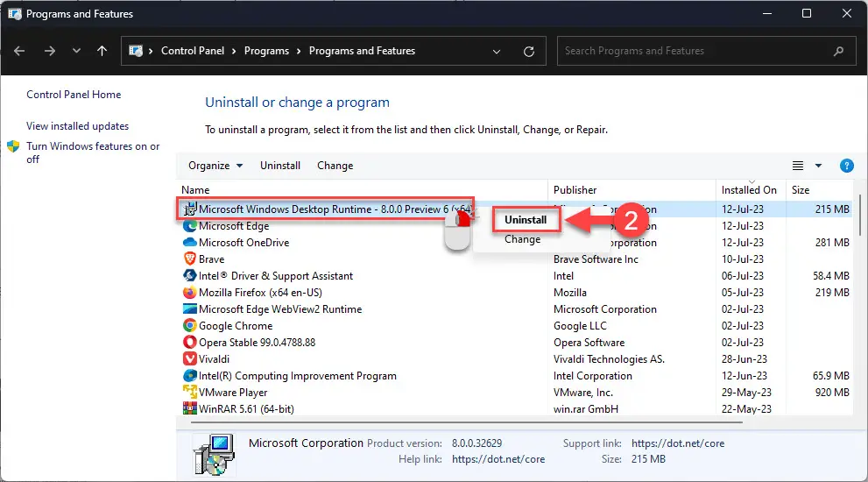
Task: Click the horizontal scrollbar below the list
Action: 466,422
